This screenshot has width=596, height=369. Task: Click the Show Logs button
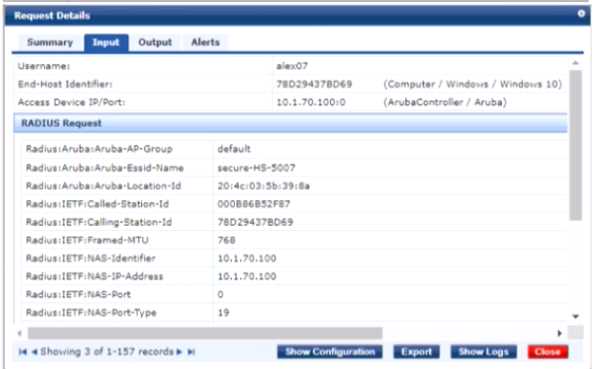483,352
